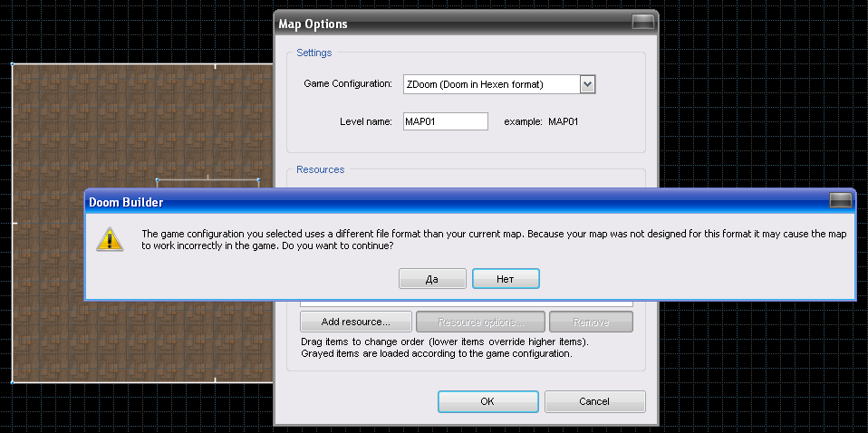868x433 pixels.
Task: Close the Doom Builder warning dialog
Action: point(840,200)
